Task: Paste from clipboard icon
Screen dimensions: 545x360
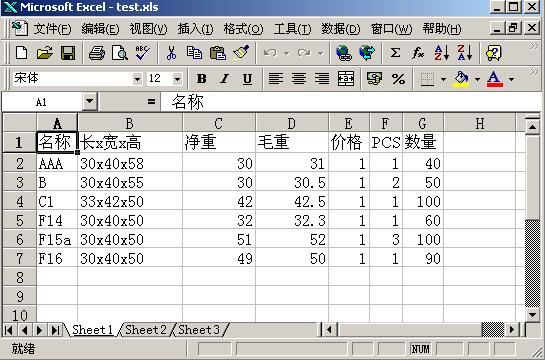Action: point(218,53)
